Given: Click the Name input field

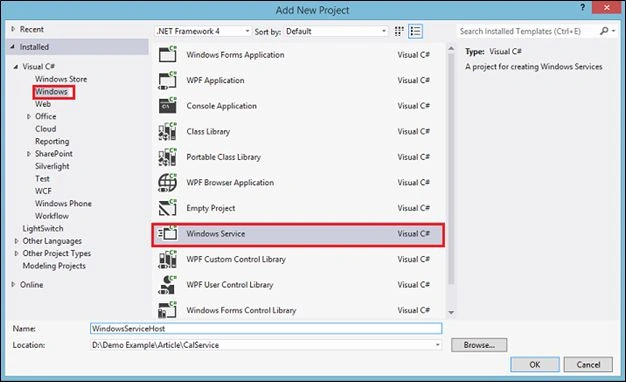Looking at the screenshot, I should tap(266, 329).
